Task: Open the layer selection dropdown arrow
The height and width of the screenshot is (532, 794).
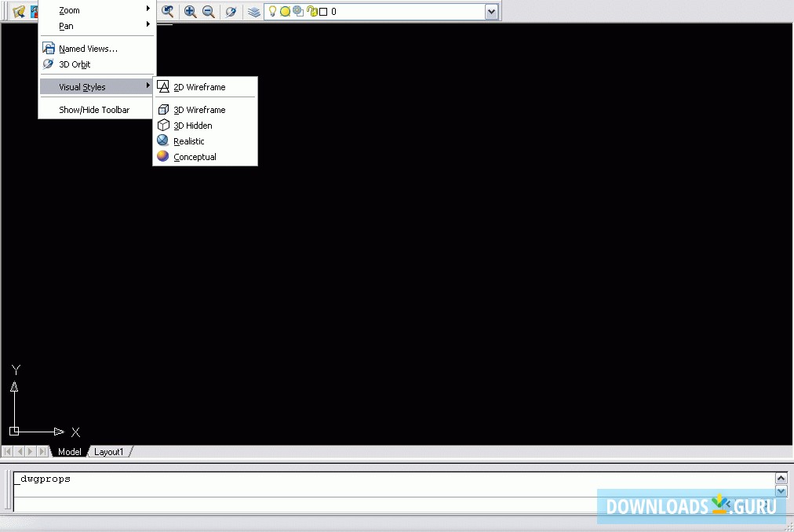Action: [492, 11]
